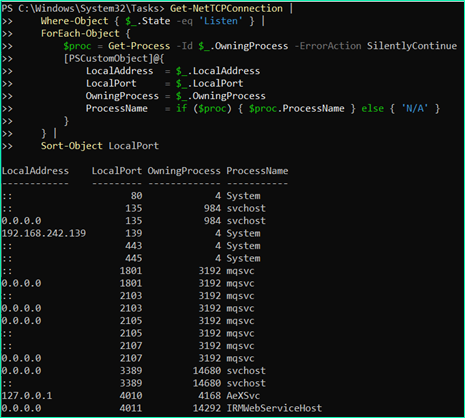Click the OwningProcess column header
465x418 pixels.
pos(184,171)
